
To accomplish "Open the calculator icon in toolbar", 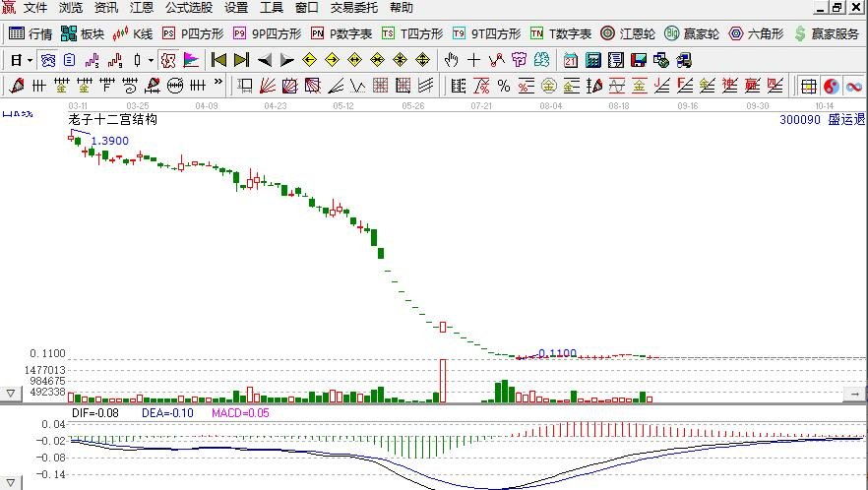I will 593,60.
